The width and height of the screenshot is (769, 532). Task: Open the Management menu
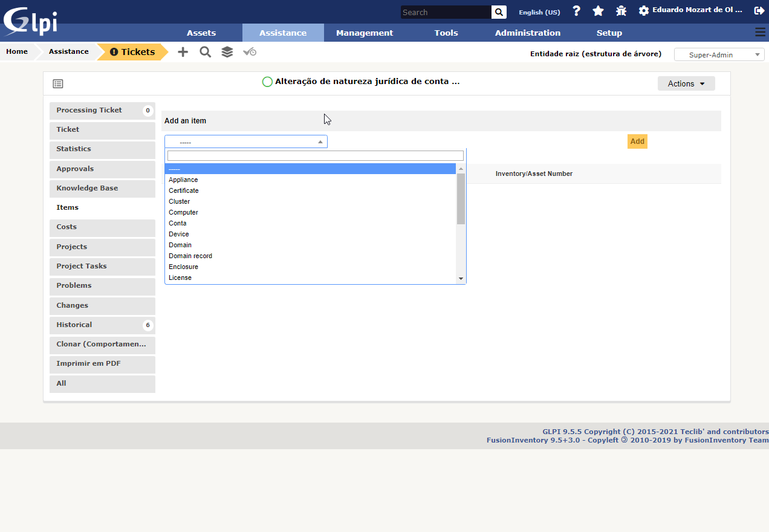coord(364,33)
